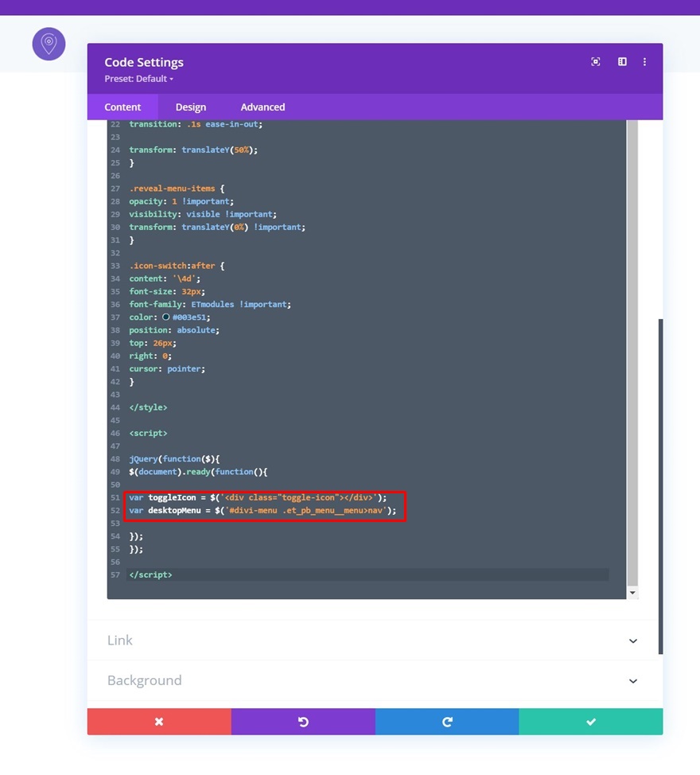Place cursor on closing script tag line
The height and width of the screenshot is (775, 700).
(367, 574)
